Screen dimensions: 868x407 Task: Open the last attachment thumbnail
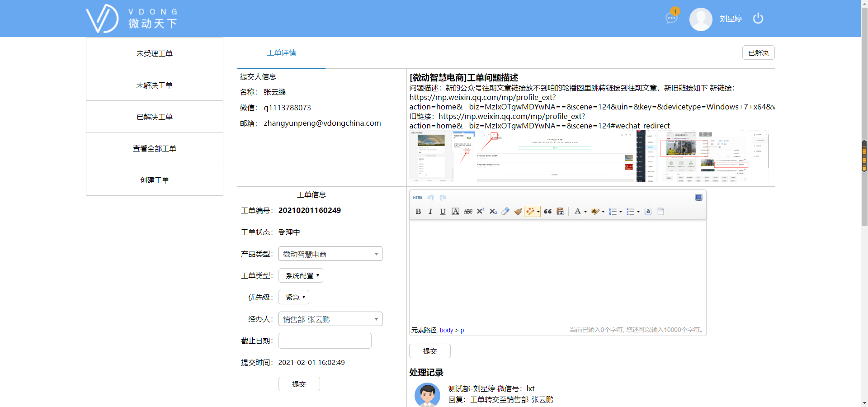[703, 156]
